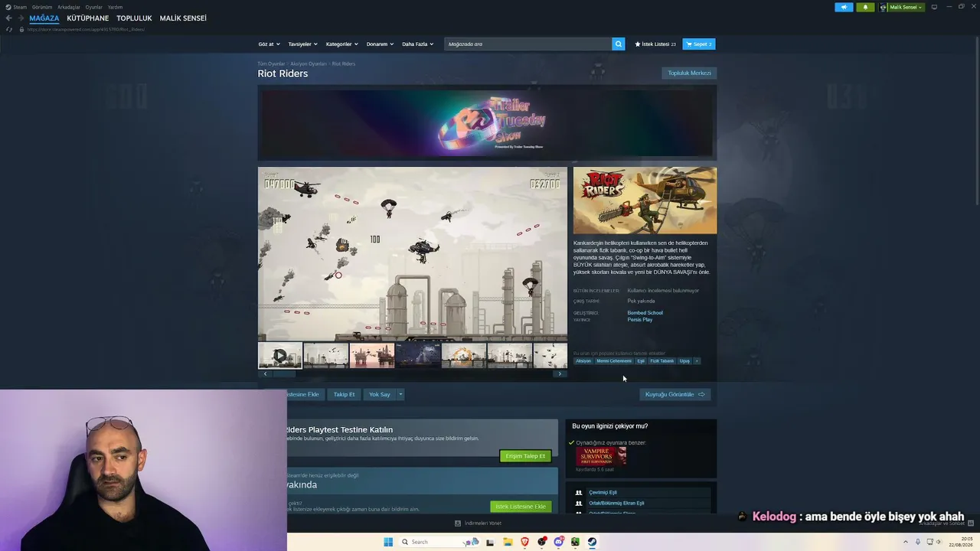Screen dimensions: 980x551
Task: Open Discord from taskbar
Action: pyautogui.click(x=558, y=542)
